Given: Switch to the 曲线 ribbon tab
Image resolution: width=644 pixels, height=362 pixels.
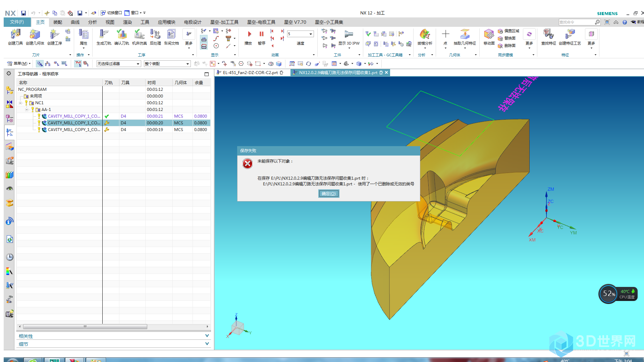Looking at the screenshot, I should pyautogui.click(x=75, y=22).
